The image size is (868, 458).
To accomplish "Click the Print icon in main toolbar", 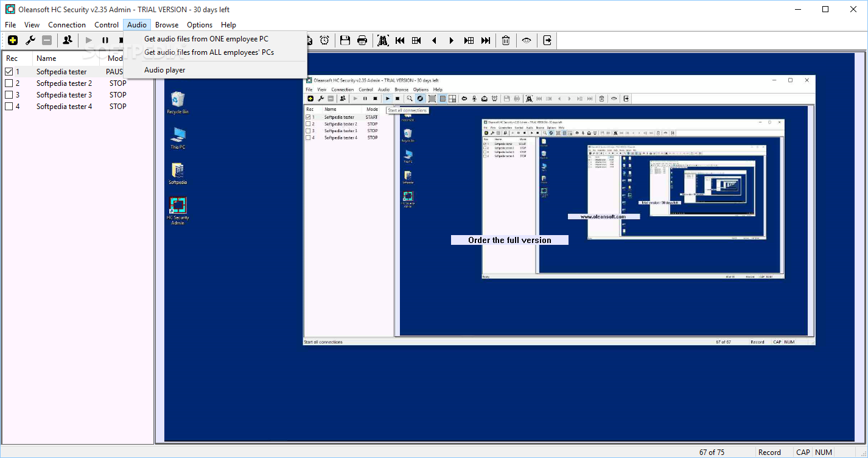I will [x=362, y=40].
